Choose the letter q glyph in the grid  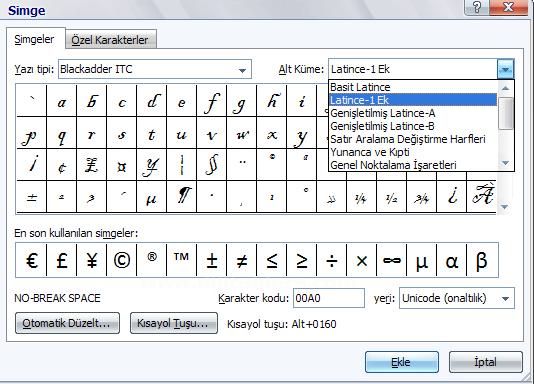click(x=62, y=133)
